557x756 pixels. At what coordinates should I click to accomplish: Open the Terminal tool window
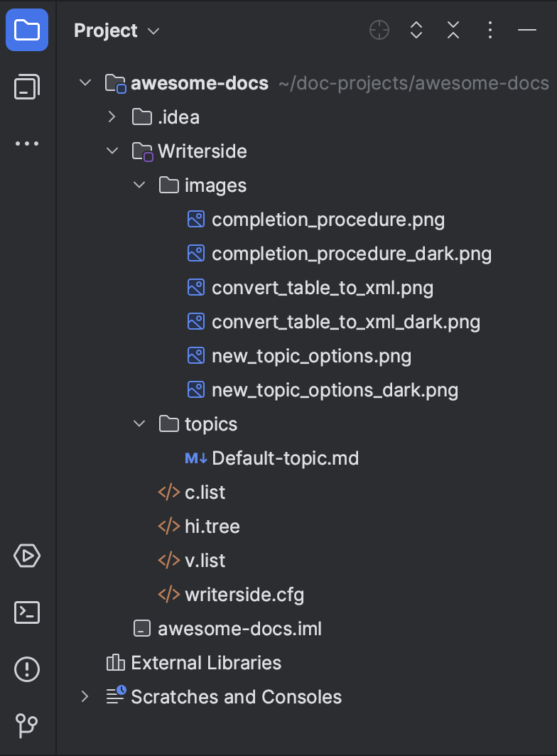pos(26,612)
